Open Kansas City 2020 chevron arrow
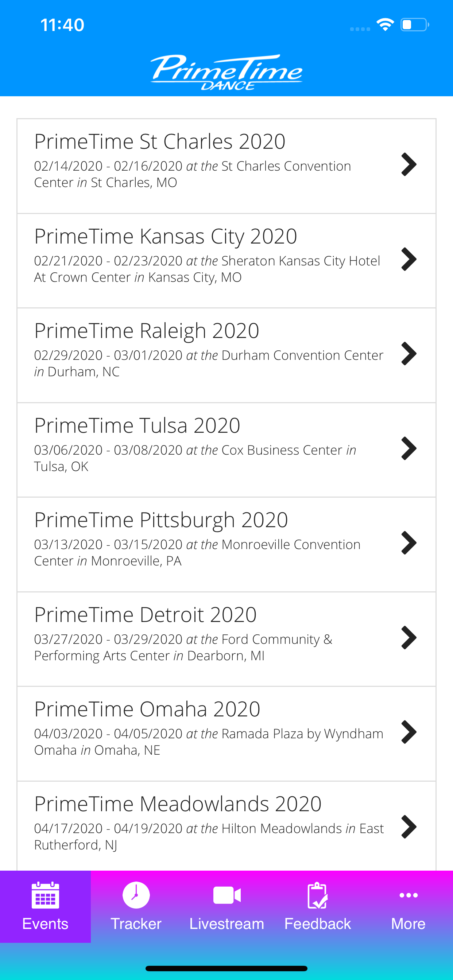 click(x=409, y=259)
